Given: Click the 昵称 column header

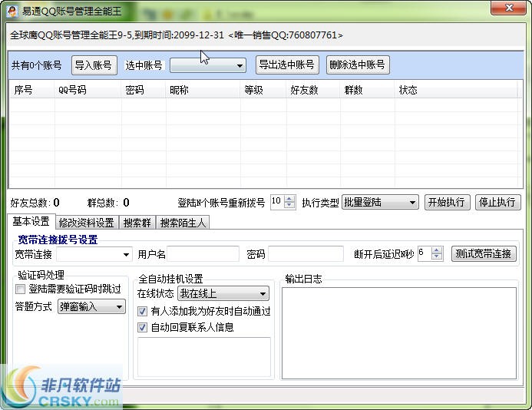Looking at the screenshot, I should 203,90.
